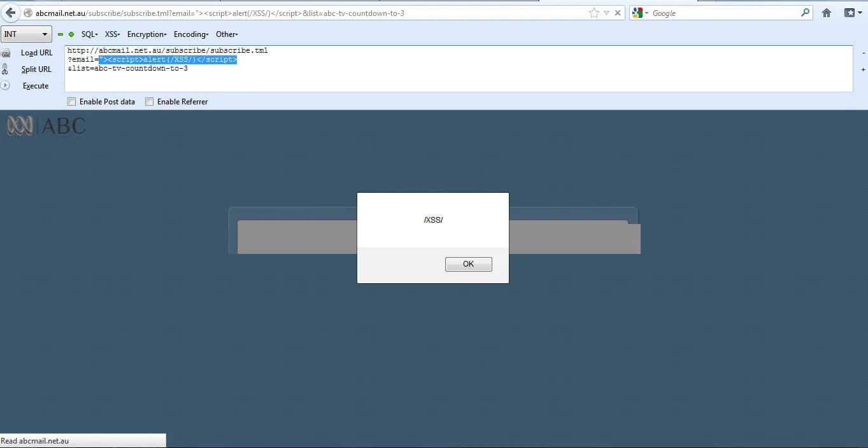The image size is (868, 448).
Task: Click the /XSS/ alert message text
Action: (433, 220)
